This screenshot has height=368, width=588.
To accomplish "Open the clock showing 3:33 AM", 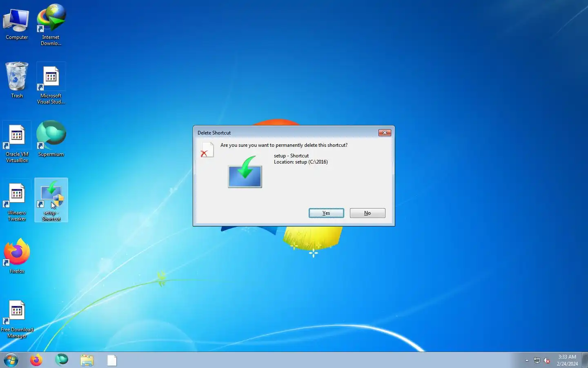I will tap(567, 360).
